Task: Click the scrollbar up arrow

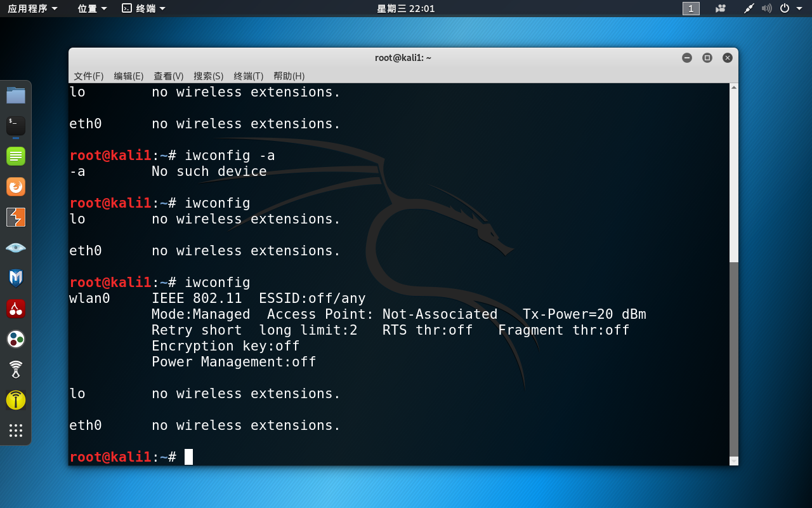Action: 734,88
